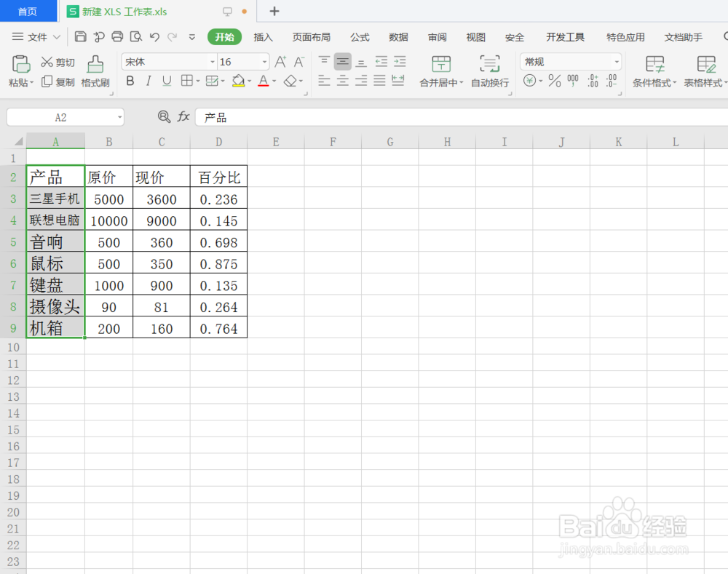Select column D header
The height and width of the screenshot is (574, 728).
[218, 142]
